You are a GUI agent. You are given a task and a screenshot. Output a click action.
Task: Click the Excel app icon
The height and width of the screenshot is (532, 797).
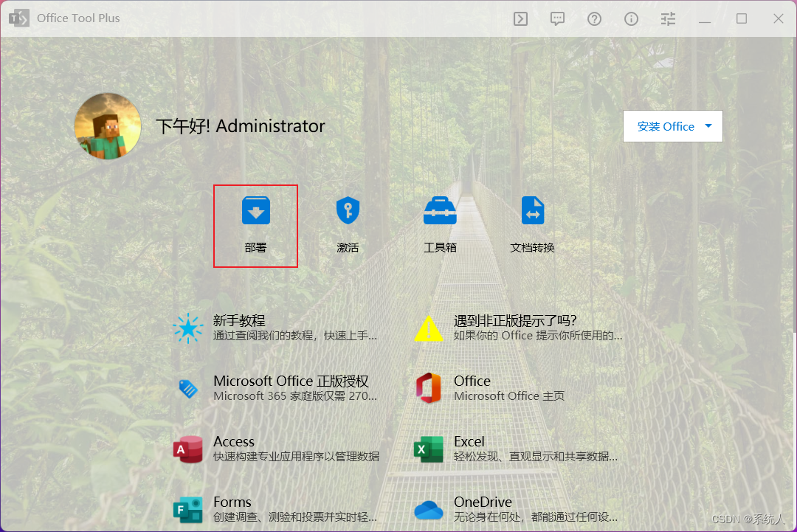[429, 449]
